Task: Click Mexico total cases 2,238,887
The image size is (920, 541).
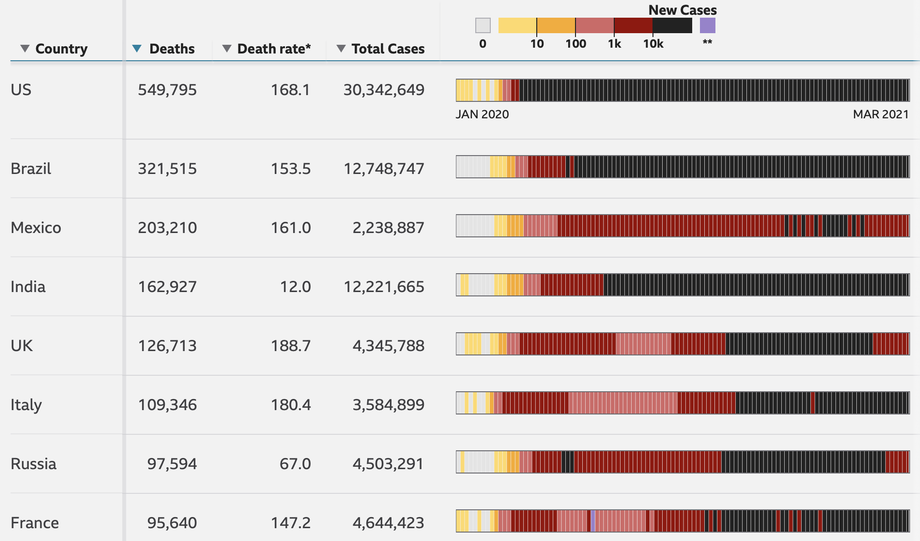Action: [388, 228]
